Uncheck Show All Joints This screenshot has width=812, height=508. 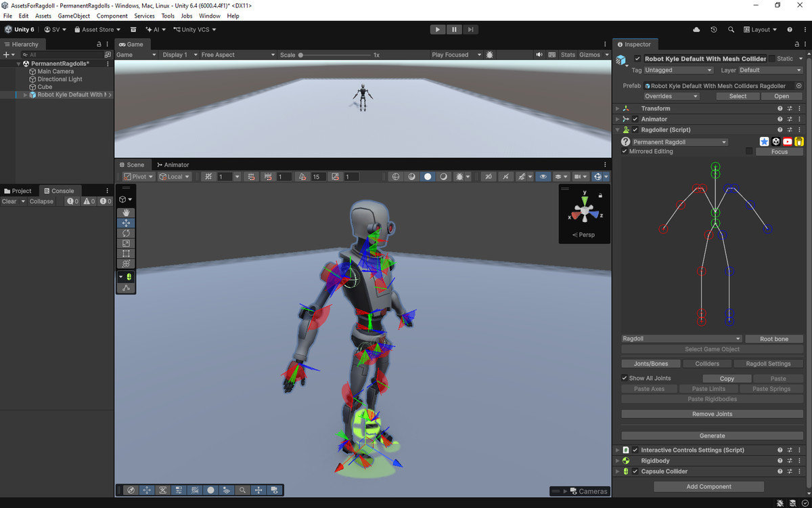point(625,379)
